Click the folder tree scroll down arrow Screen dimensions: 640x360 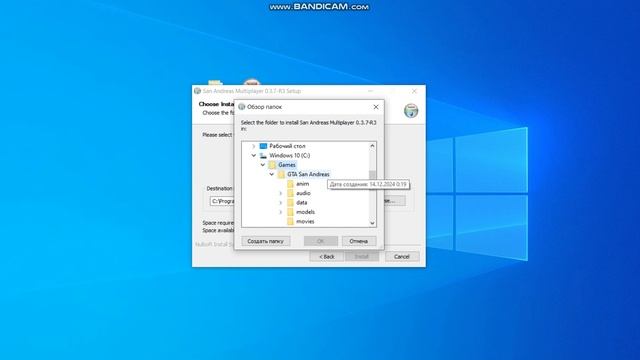372,223
